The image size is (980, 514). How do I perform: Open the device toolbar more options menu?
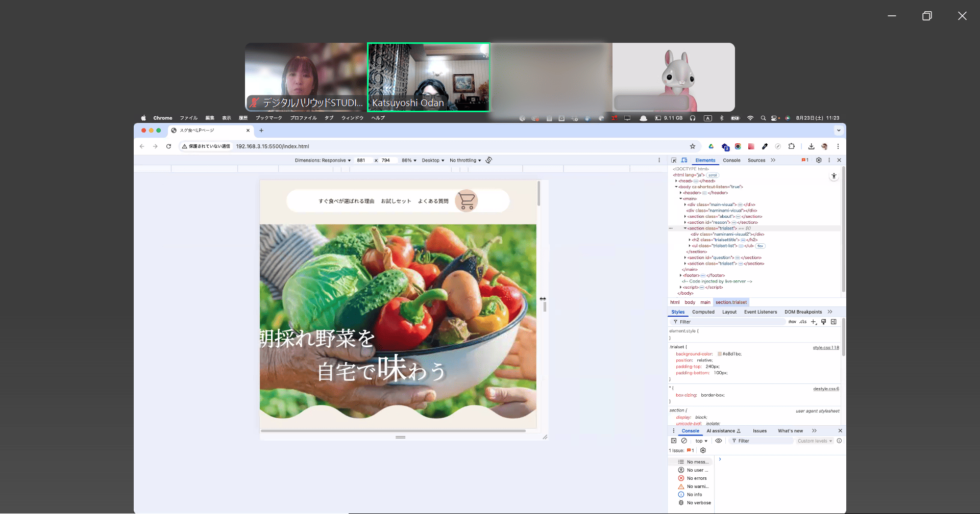coord(659,160)
